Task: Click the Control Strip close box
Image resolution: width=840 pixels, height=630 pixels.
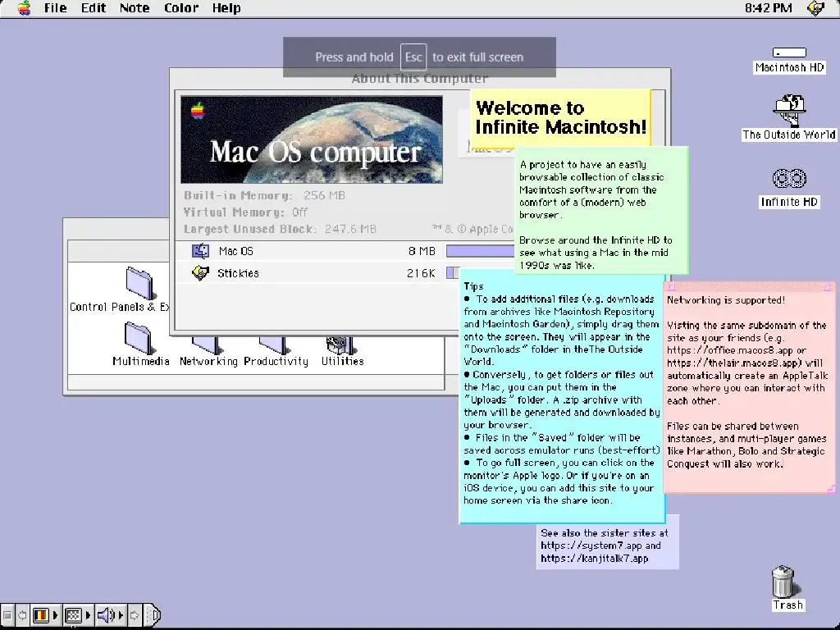Action: point(7,615)
